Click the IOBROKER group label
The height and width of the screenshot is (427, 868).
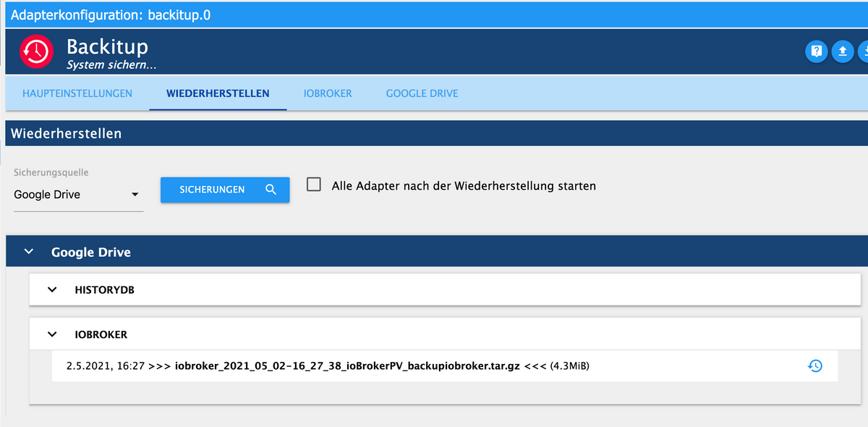pyautogui.click(x=101, y=335)
